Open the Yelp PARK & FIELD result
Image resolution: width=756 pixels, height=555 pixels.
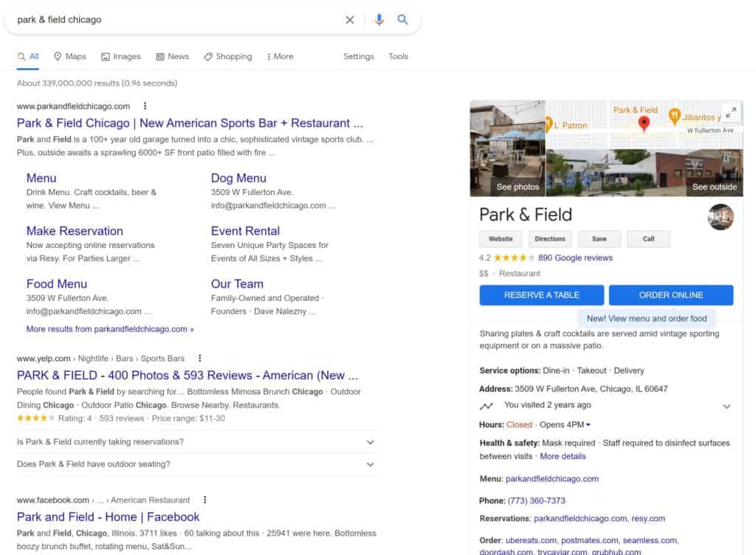coord(188,376)
